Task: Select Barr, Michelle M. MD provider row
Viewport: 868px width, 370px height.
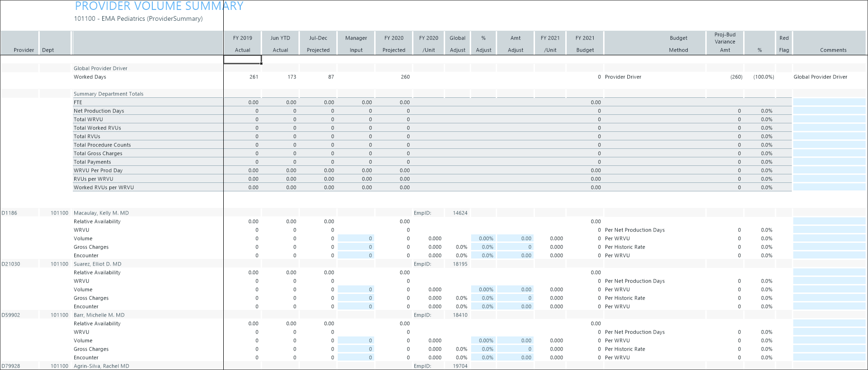Action: 99,315
